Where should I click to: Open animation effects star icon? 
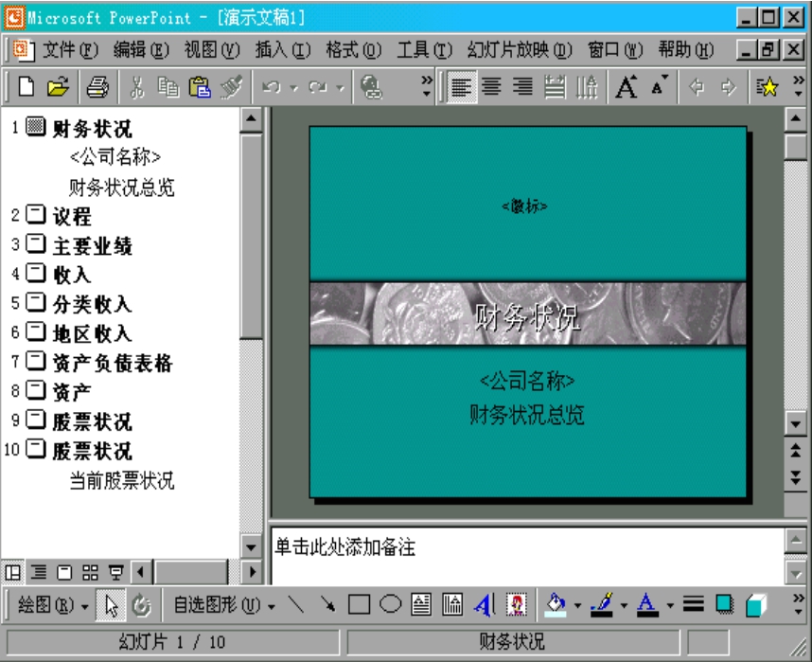[x=767, y=86]
